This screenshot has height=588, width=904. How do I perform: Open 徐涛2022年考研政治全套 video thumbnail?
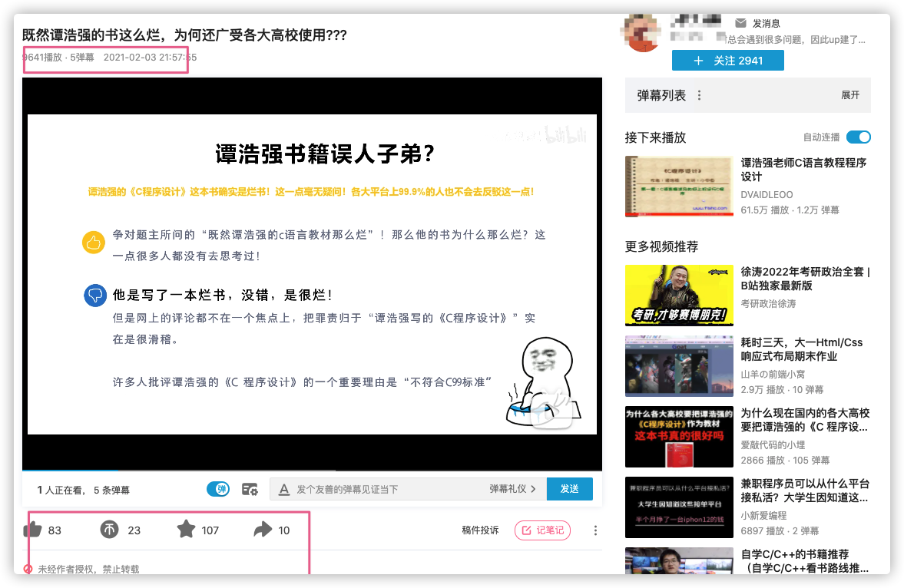pyautogui.click(x=678, y=296)
